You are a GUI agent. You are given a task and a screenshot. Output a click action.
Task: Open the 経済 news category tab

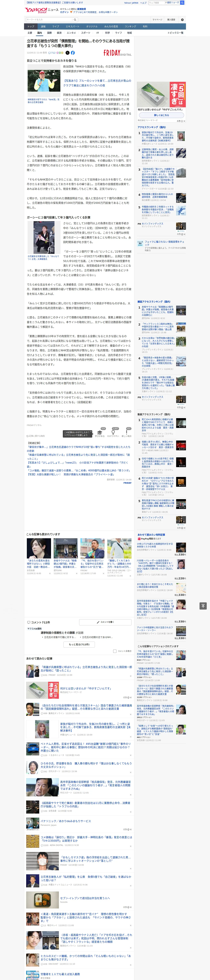(x=59, y=33)
